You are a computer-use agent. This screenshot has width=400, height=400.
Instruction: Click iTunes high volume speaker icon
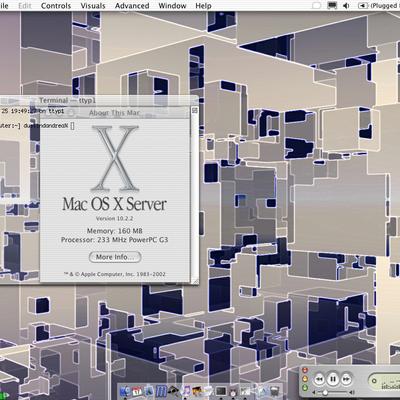(x=351, y=392)
